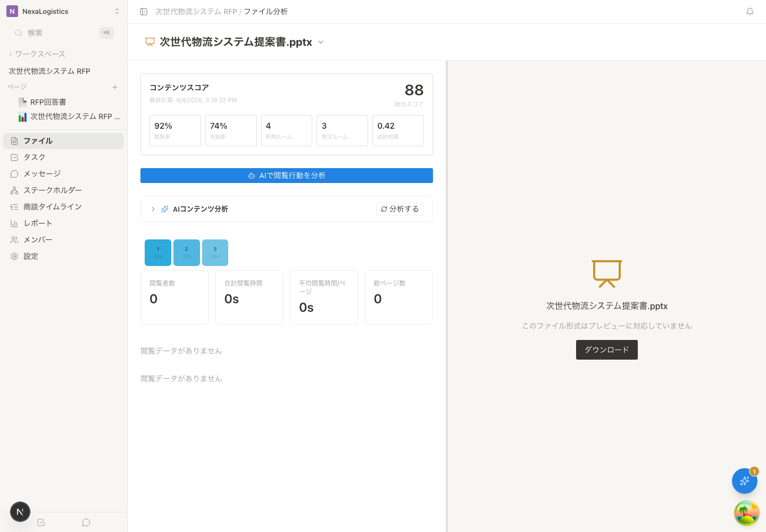Viewport: 766px width, 532px height.
Task: Toggle the sidebar collapse icon
Action: click(144, 12)
